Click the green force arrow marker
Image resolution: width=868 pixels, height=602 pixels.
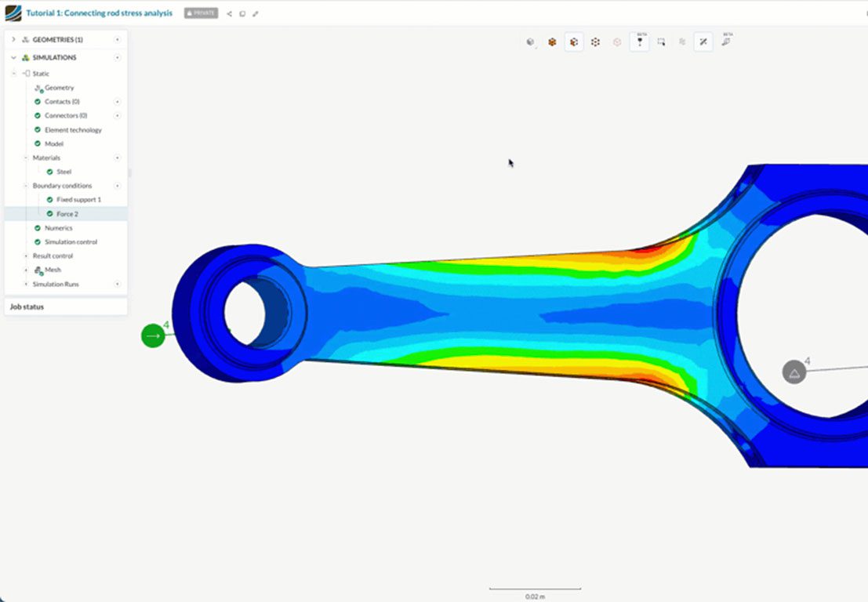click(x=153, y=335)
